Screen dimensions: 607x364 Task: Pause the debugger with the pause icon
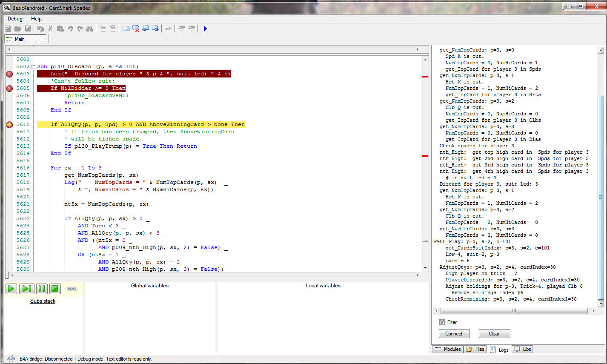(x=41, y=289)
